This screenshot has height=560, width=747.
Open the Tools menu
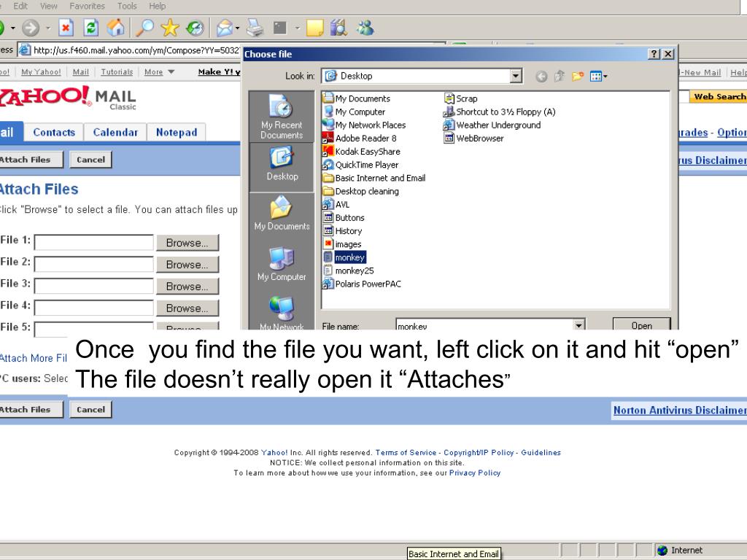(127, 6)
